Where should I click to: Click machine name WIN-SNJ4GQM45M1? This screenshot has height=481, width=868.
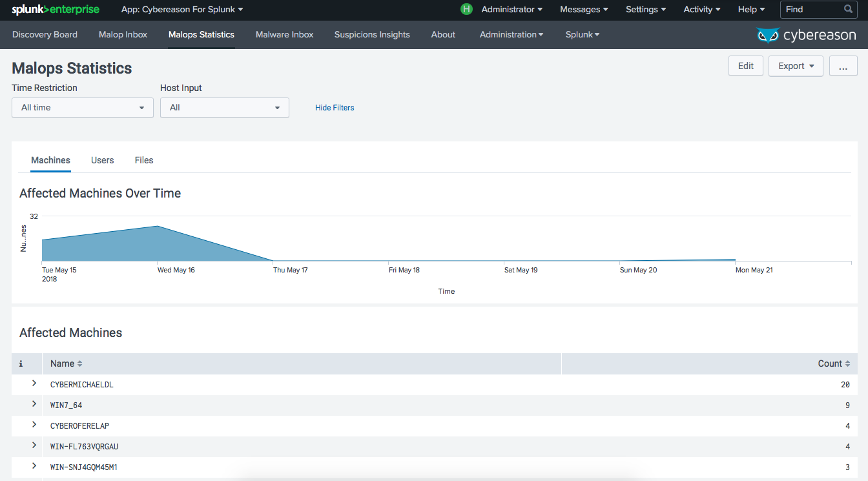(x=84, y=467)
